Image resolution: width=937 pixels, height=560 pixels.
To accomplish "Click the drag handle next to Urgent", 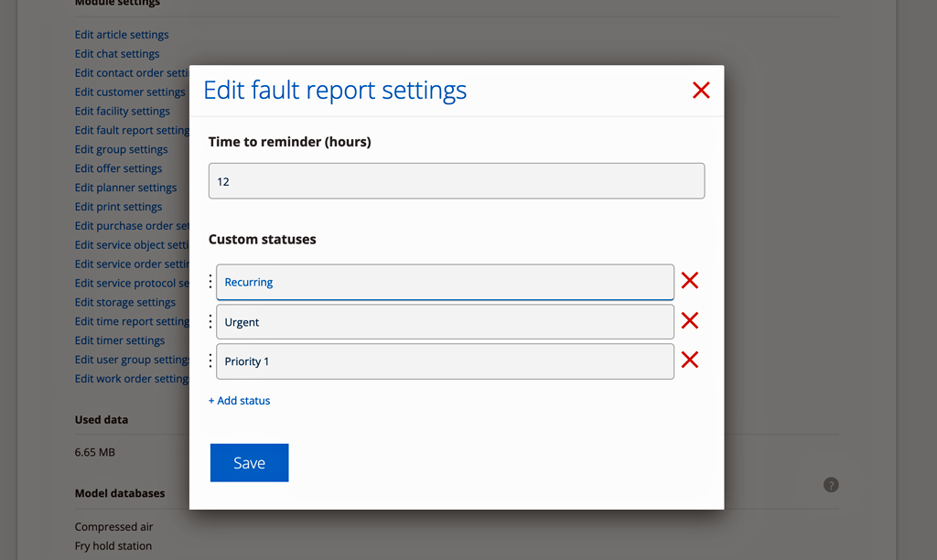I will pos(210,321).
